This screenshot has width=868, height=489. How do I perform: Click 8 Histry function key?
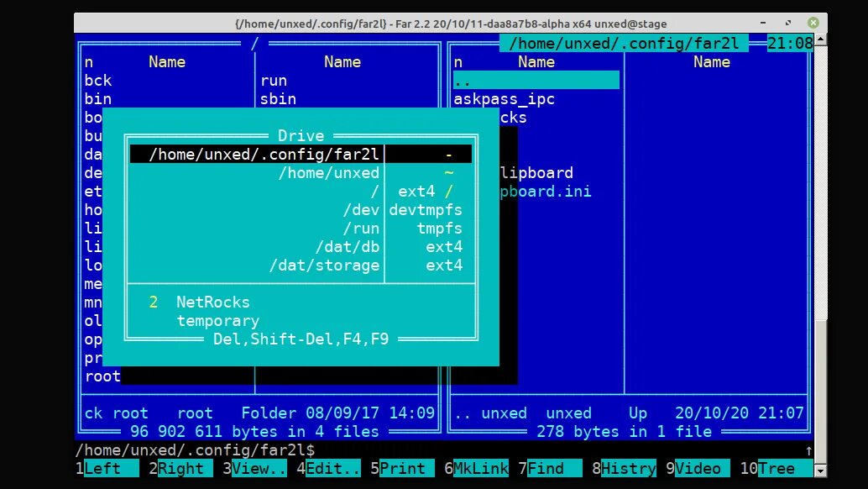(624, 469)
